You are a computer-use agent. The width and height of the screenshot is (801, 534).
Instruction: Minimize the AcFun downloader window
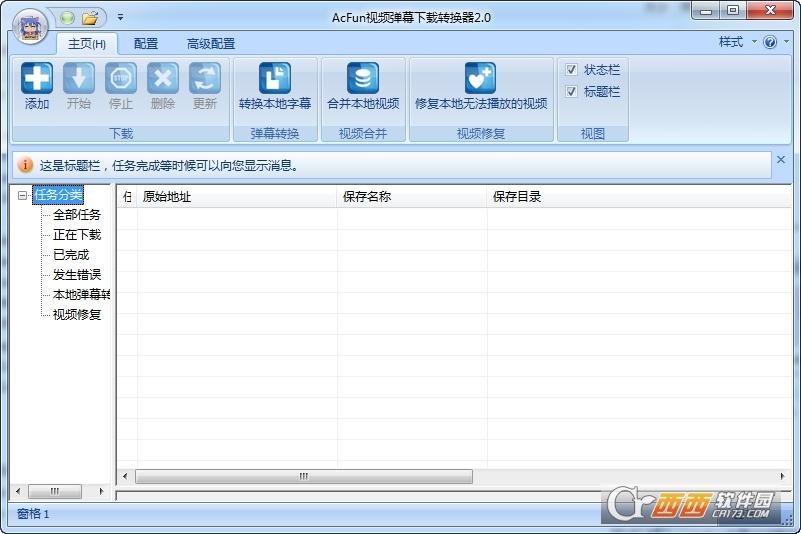[706, 10]
